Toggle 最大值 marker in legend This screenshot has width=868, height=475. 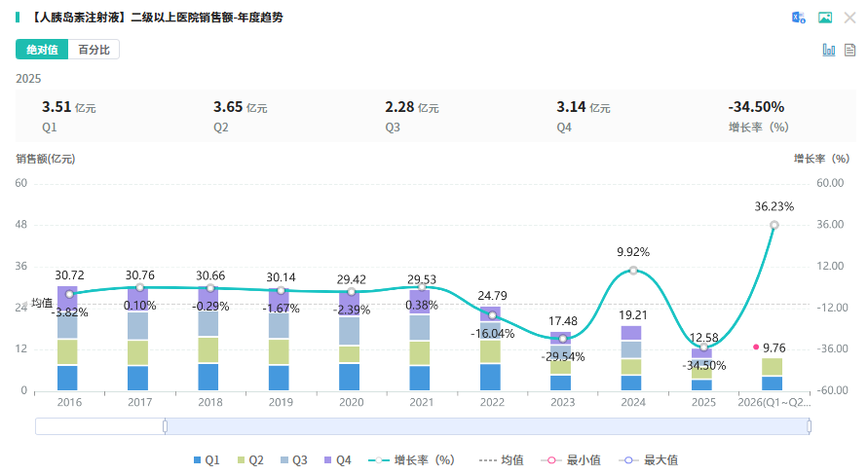coord(648,460)
